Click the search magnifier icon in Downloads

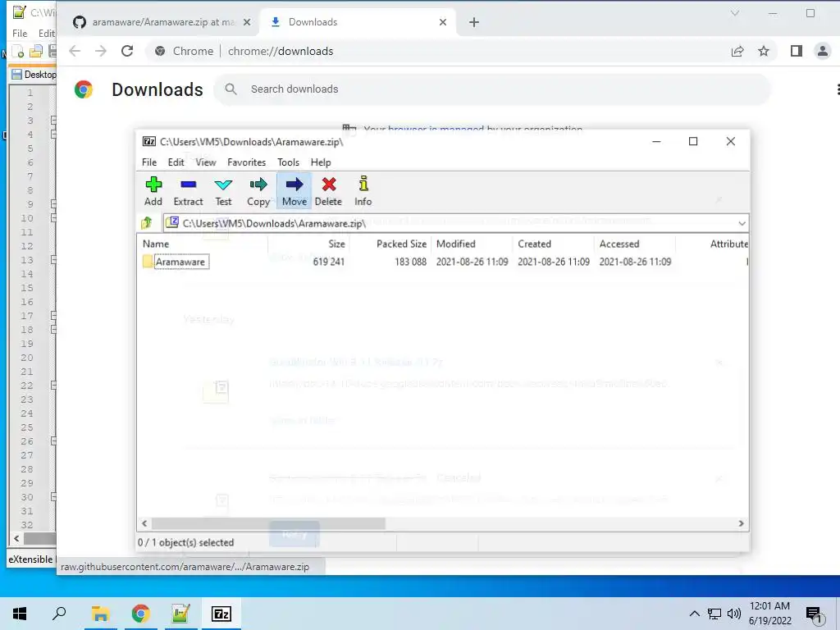[231, 89]
